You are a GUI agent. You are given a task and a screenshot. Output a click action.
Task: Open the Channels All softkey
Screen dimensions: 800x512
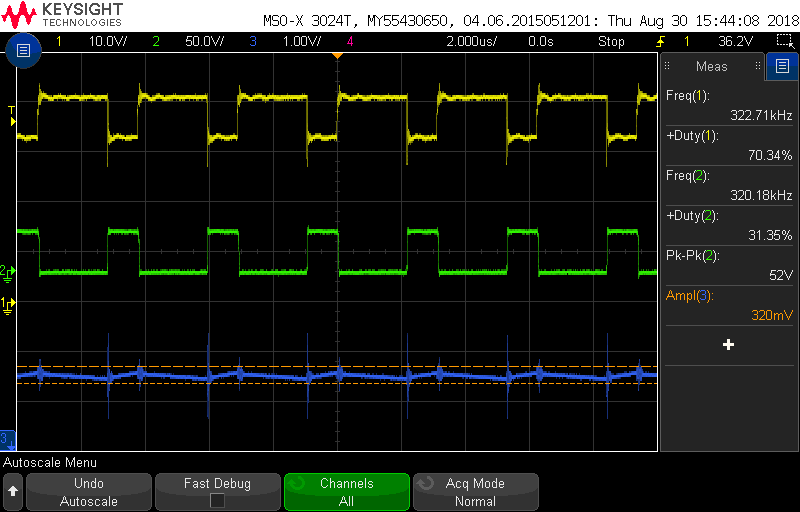click(x=346, y=492)
